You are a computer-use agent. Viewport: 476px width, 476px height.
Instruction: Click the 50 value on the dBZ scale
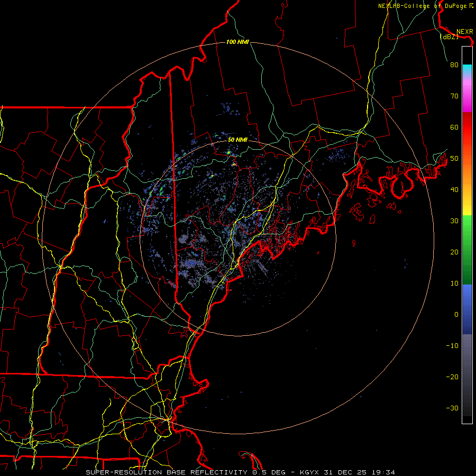click(x=454, y=159)
